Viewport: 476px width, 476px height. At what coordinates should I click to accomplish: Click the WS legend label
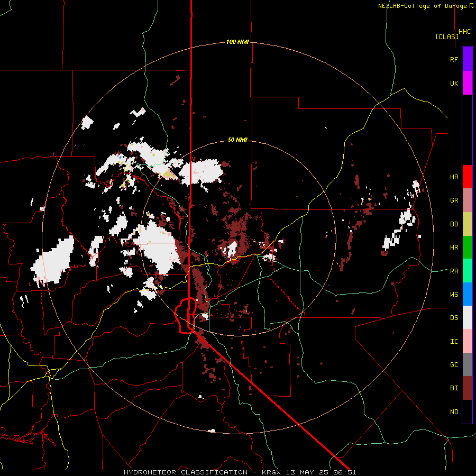point(454,295)
